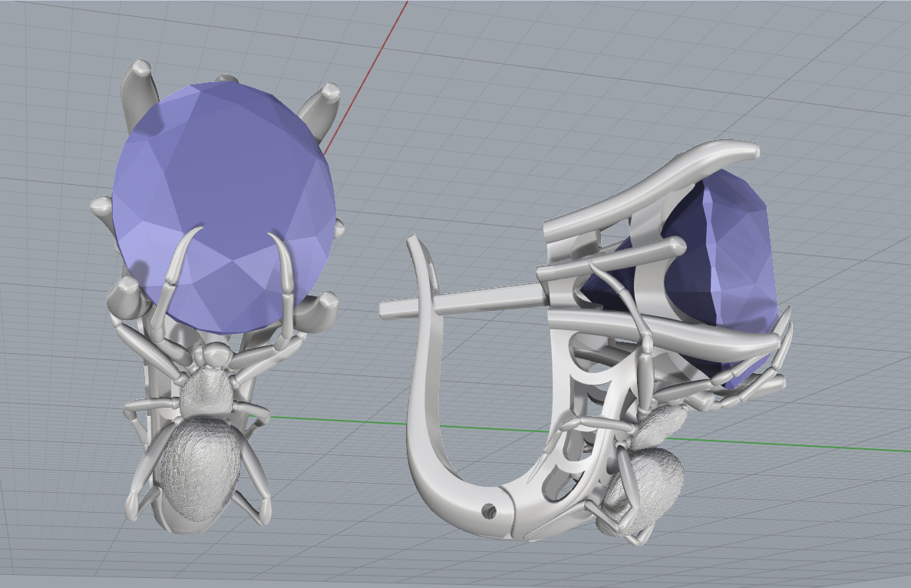Image resolution: width=911 pixels, height=588 pixels.
Task: Select the spider's head on the left earring
Action: tap(215, 353)
